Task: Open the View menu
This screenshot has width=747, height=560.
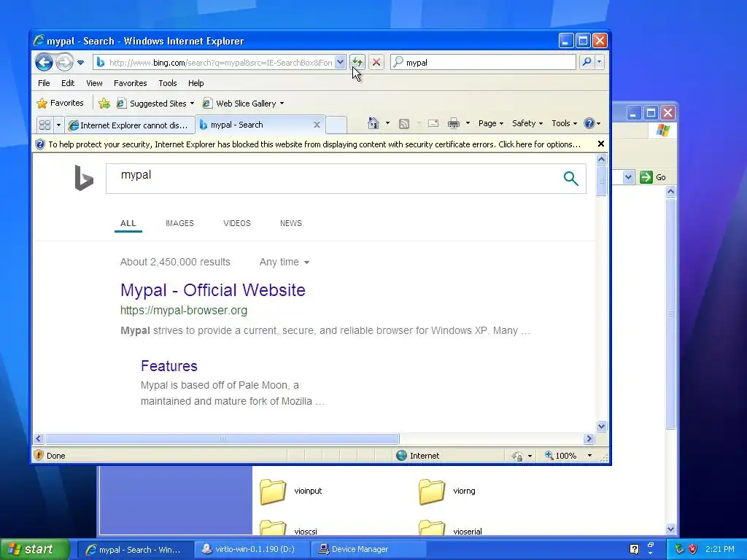Action: pyautogui.click(x=94, y=83)
